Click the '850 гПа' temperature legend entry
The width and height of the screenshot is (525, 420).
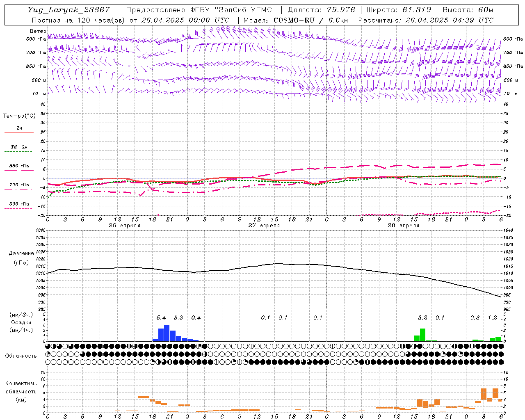(19, 166)
